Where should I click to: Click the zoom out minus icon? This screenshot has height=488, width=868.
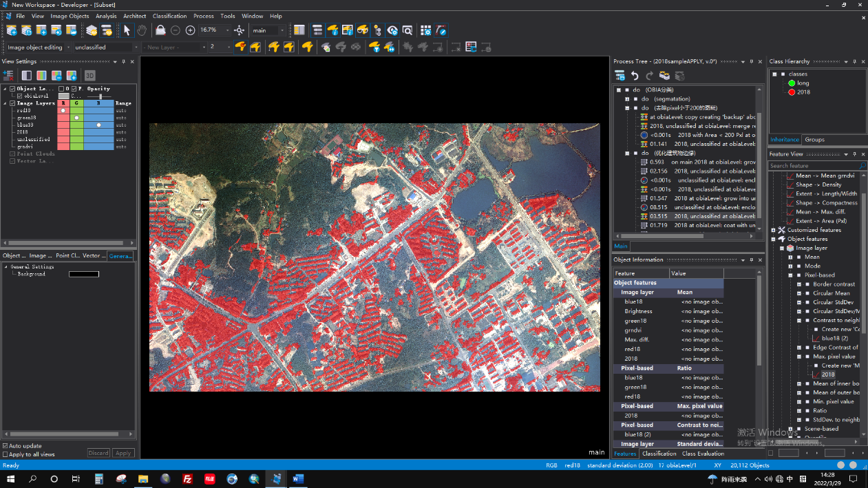pos(176,30)
